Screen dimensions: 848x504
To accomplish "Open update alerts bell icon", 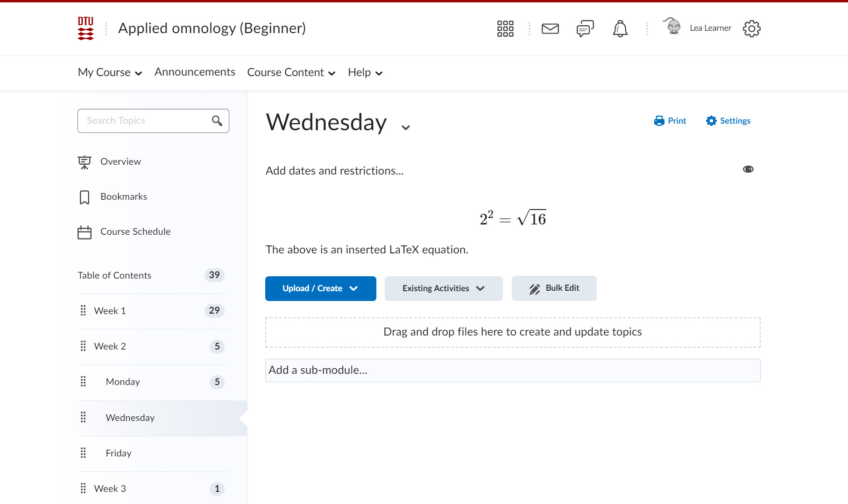I will pyautogui.click(x=620, y=28).
